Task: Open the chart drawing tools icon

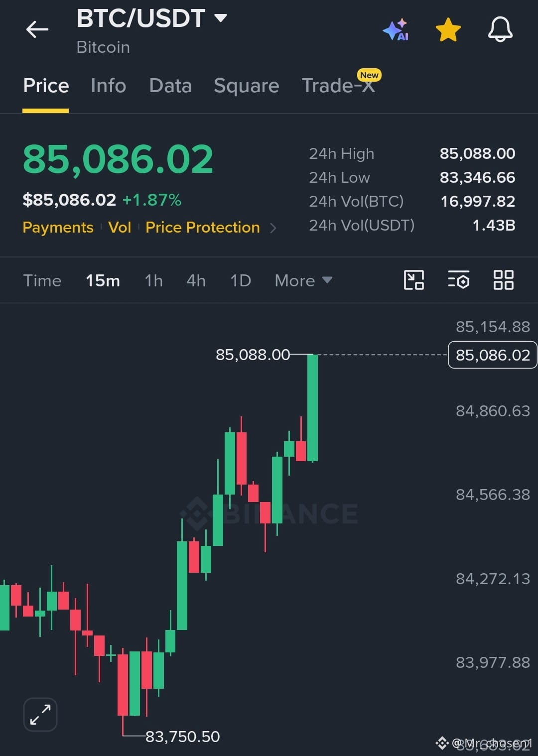Action: pyautogui.click(x=413, y=280)
